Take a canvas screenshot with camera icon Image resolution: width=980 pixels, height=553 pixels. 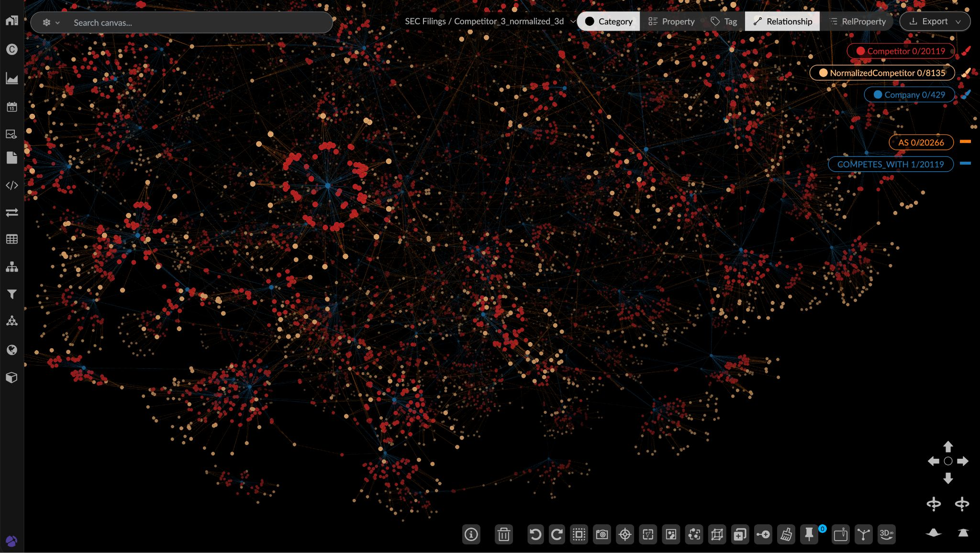[602, 534]
